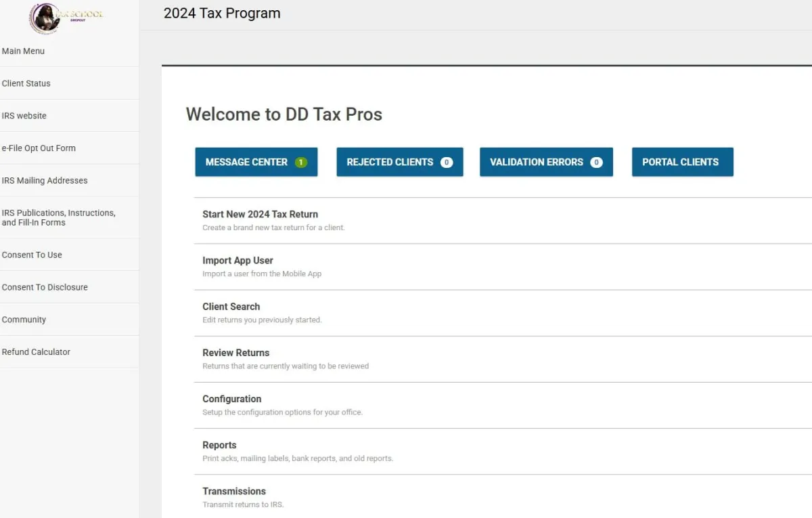The height and width of the screenshot is (518, 812).
Task: Click the Validation Errors zero count badge
Action: tap(596, 163)
